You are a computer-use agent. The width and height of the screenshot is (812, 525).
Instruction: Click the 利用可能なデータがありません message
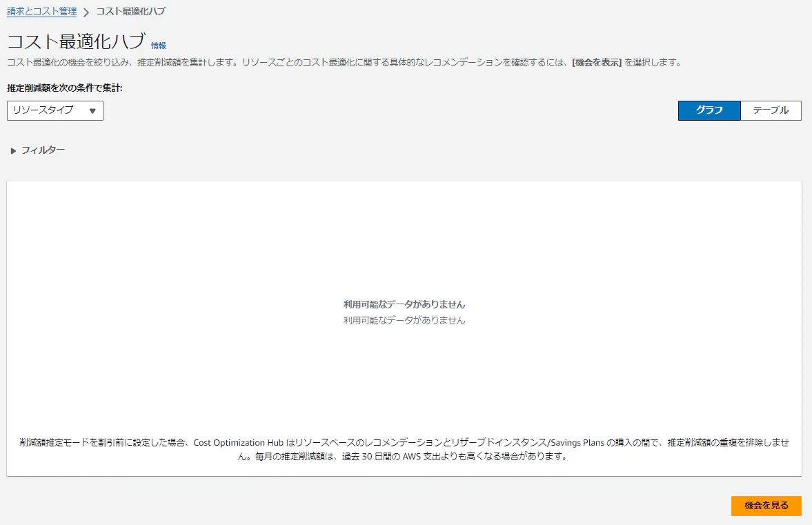pos(406,304)
